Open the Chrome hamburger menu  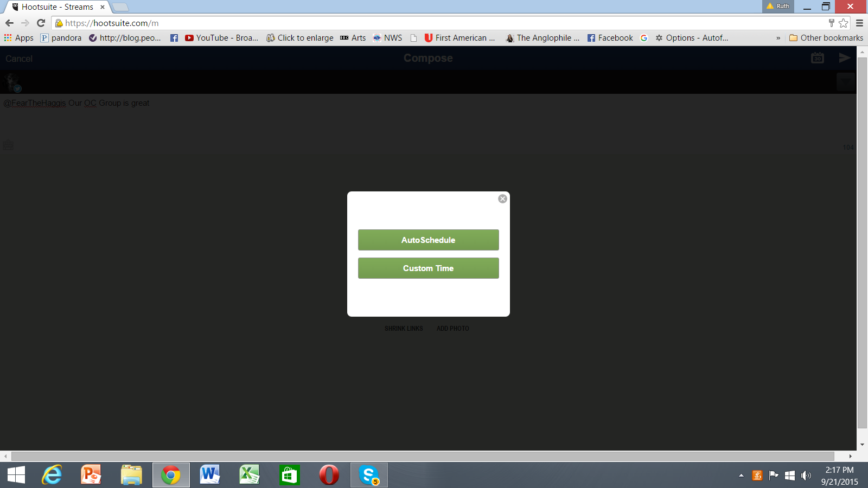coord(859,23)
